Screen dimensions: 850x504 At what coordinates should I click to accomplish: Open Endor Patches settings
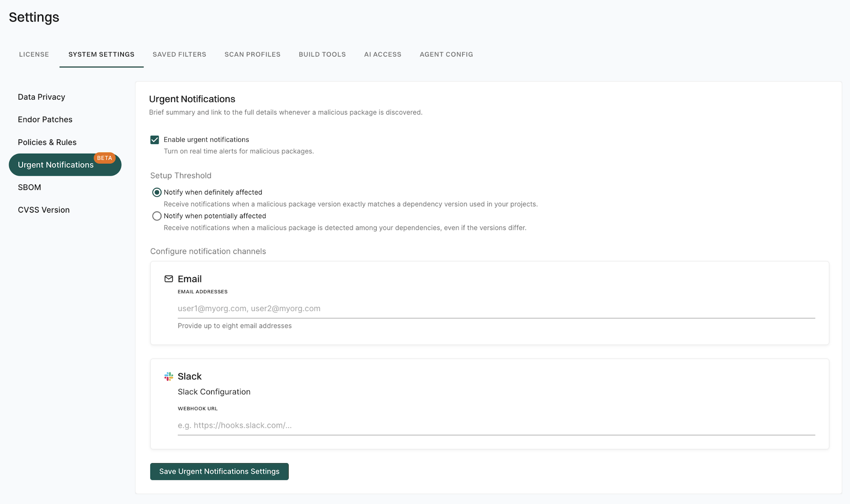tap(45, 120)
